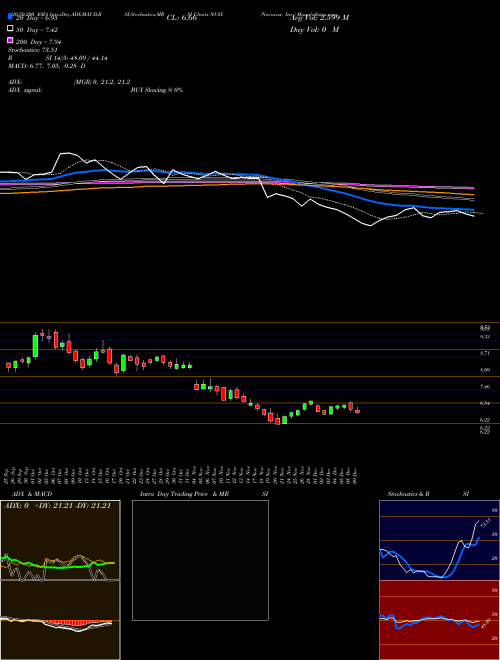Click the magenta 200 Day EMA legend swatch
The width and height of the screenshot is (500, 660).
pos(11,41)
